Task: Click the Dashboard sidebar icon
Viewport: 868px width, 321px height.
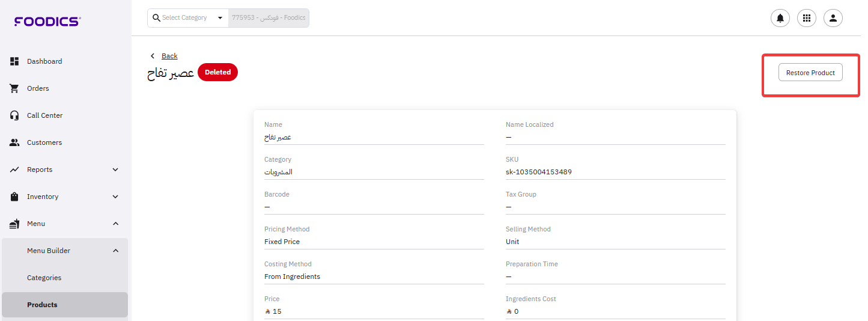Action: coord(15,61)
